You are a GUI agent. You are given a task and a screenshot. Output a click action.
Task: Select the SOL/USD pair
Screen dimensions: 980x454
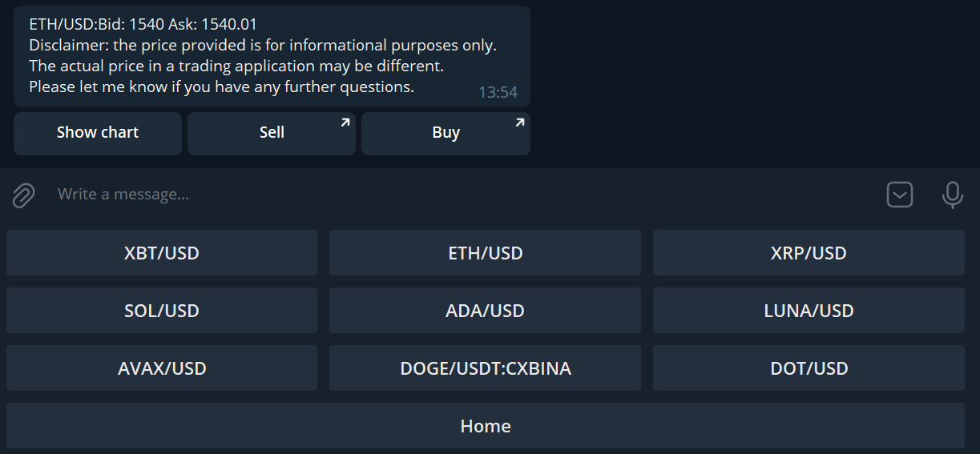click(162, 311)
